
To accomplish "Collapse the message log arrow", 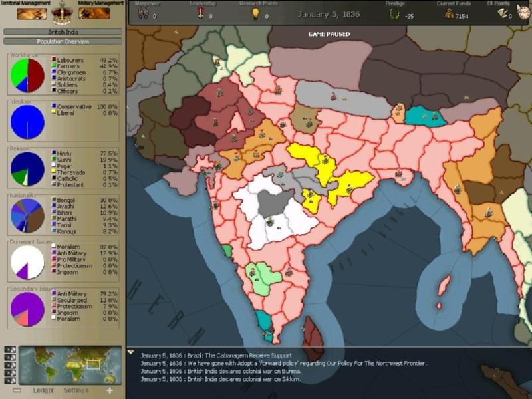I will click(130, 352).
